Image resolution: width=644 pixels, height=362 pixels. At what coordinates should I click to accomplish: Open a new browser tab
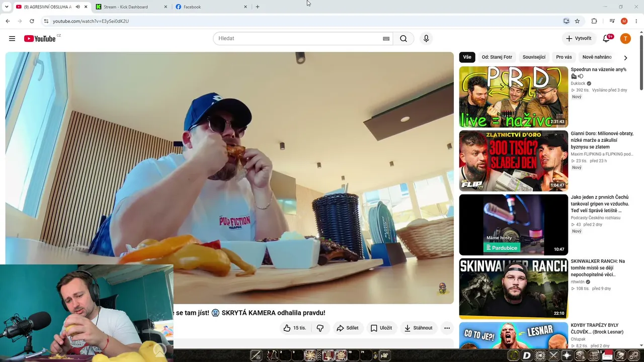258,7
